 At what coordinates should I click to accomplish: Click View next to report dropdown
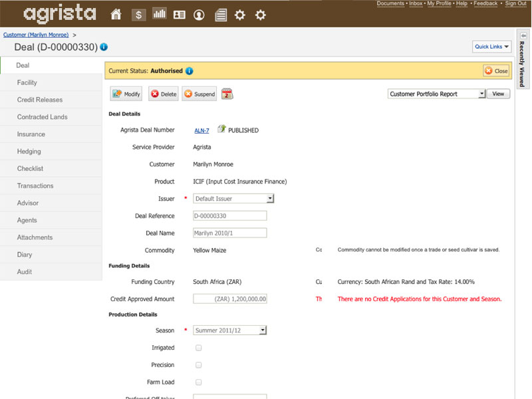(498, 94)
